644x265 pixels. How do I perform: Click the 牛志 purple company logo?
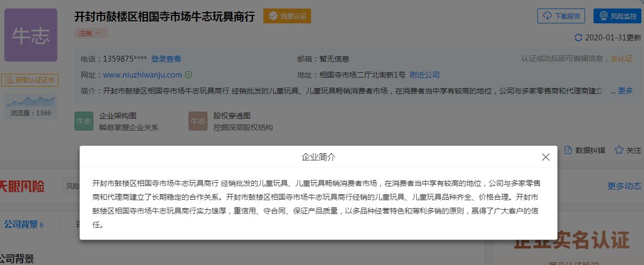31,35
